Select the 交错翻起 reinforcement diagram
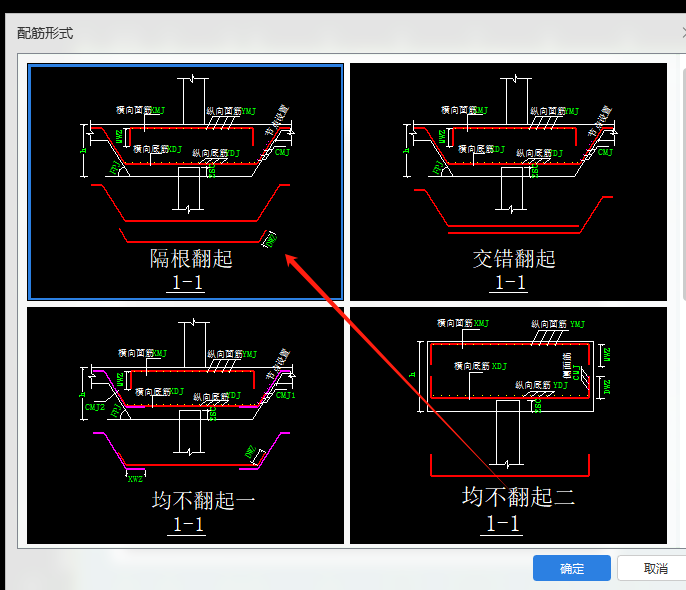Viewport: 686px width, 590px height. pos(508,182)
